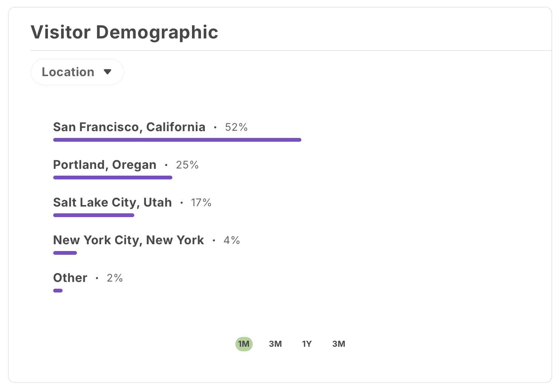Image resolution: width=559 pixels, height=392 pixels.
Task: Click the New York City purple bar
Action: coord(65,253)
